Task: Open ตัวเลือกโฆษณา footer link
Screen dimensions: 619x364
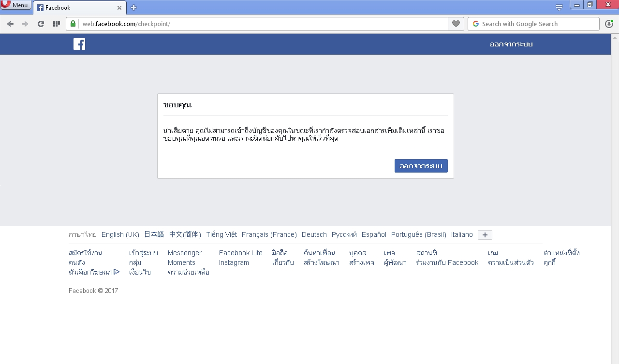Action: 94,272
